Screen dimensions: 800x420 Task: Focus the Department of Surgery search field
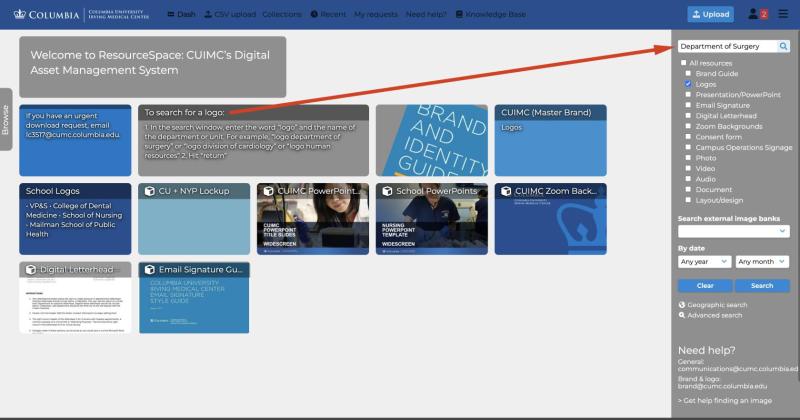tap(728, 46)
